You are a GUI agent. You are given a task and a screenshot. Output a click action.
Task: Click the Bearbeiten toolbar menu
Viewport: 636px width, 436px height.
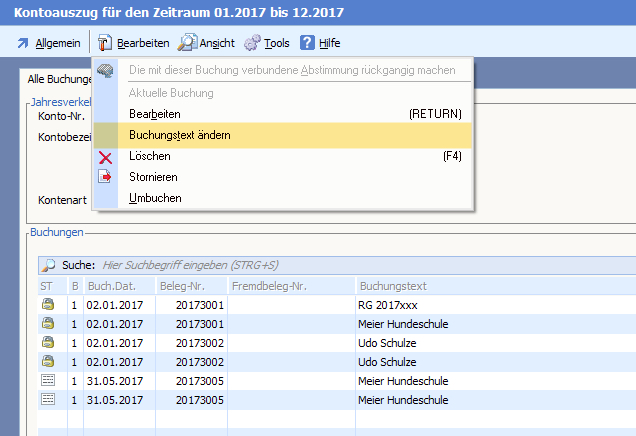pos(133,43)
